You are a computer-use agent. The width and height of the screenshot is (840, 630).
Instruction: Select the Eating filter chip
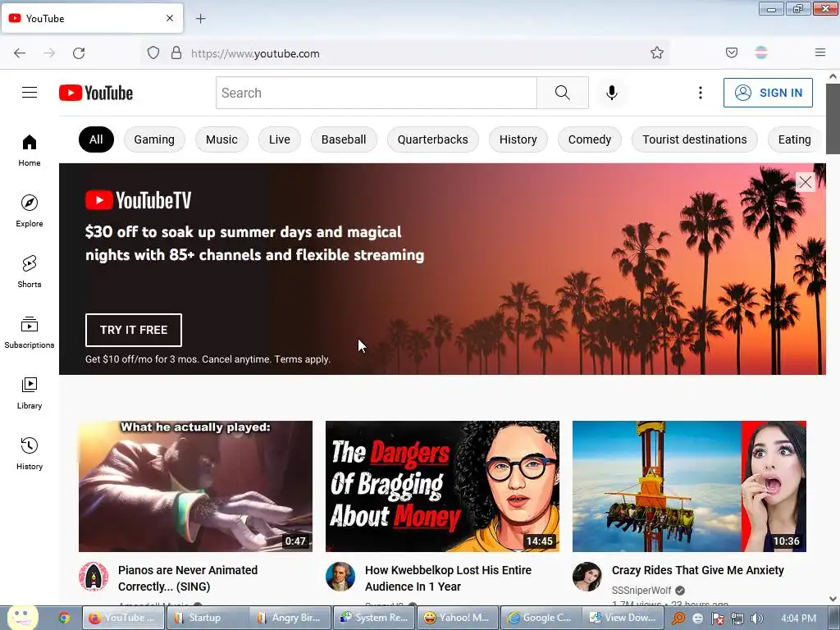pyautogui.click(x=794, y=139)
